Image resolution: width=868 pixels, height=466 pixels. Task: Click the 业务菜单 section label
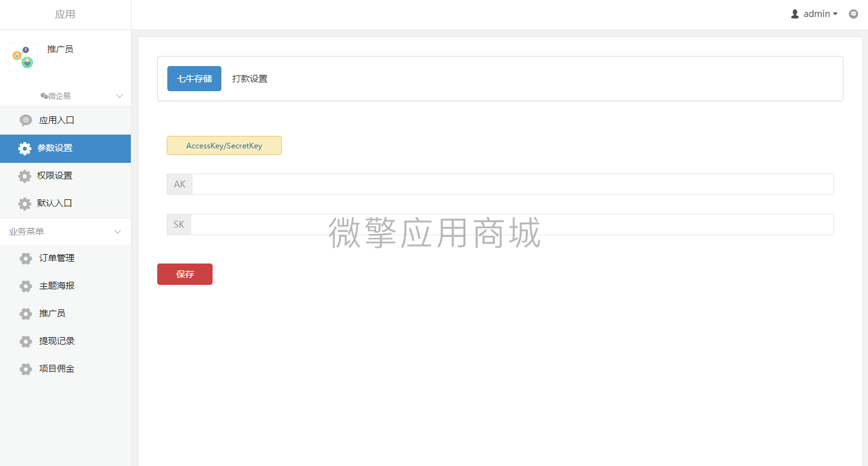pos(26,231)
